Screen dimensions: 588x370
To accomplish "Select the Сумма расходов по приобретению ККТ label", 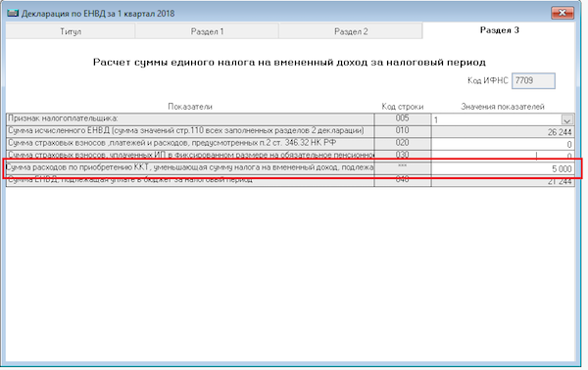I will point(190,167).
